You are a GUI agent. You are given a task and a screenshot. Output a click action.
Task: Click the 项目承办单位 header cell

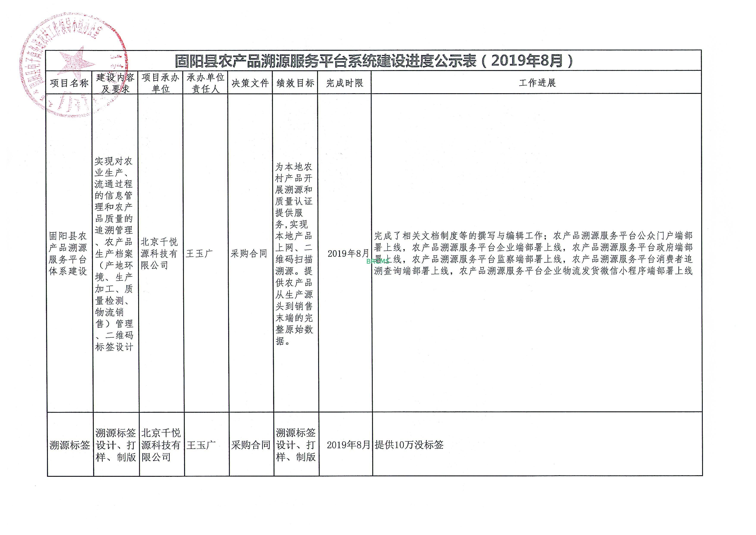pyautogui.click(x=160, y=83)
